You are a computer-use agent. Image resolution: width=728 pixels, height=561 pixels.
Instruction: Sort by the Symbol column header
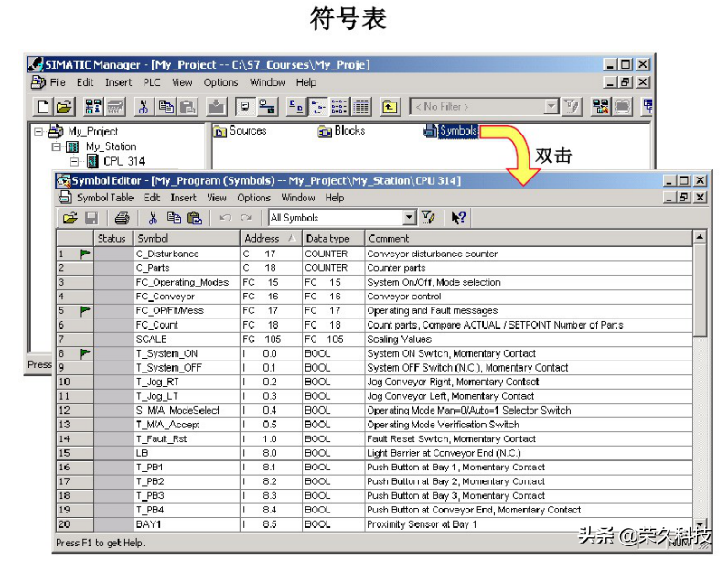pyautogui.click(x=187, y=239)
